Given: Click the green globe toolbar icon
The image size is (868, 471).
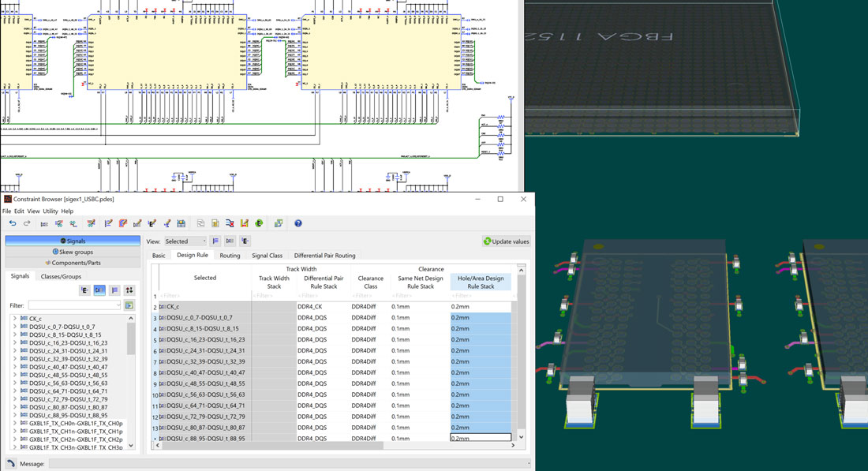Looking at the screenshot, I should pos(259,223).
